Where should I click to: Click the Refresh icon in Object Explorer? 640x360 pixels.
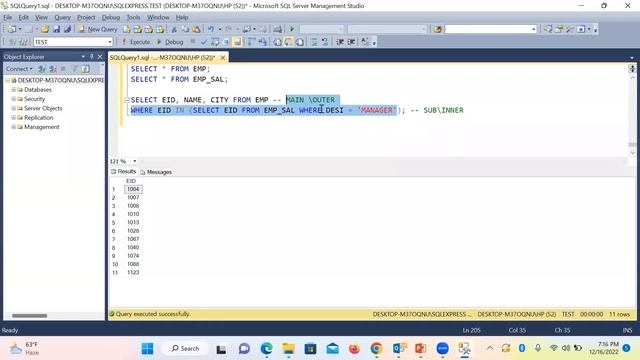[x=85, y=69]
